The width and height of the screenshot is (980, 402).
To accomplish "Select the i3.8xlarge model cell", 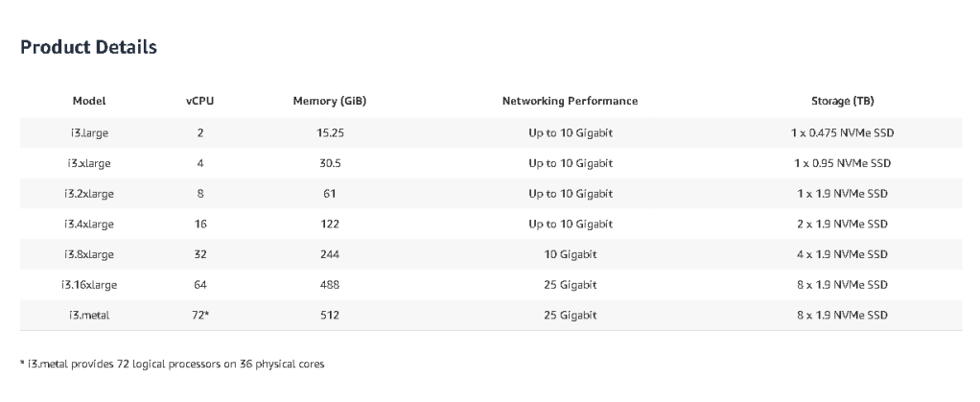I will click(x=89, y=254).
